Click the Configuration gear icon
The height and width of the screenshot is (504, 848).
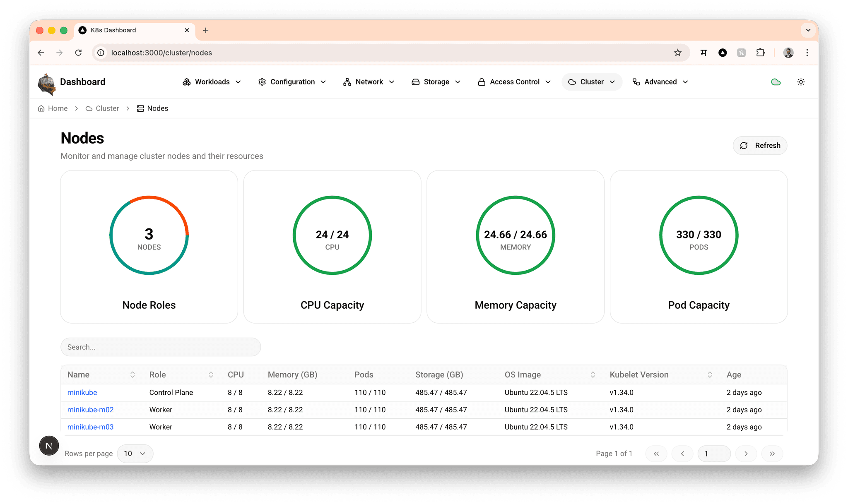[262, 82]
